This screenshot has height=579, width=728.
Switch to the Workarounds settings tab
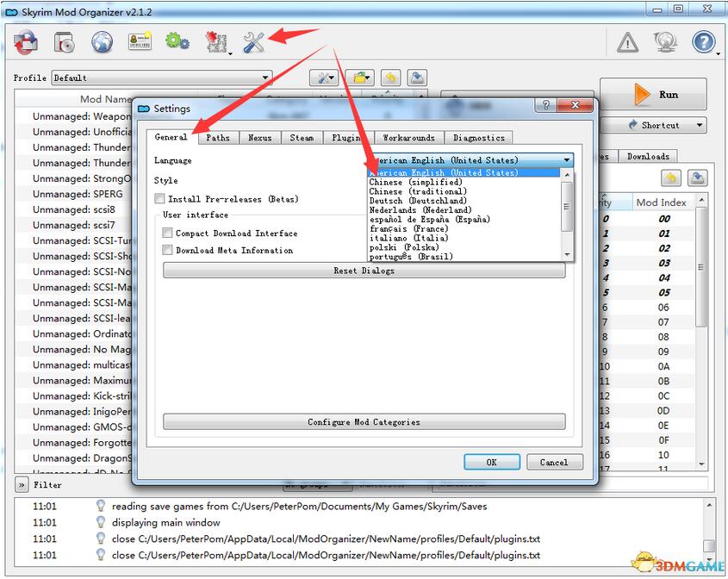click(x=408, y=138)
